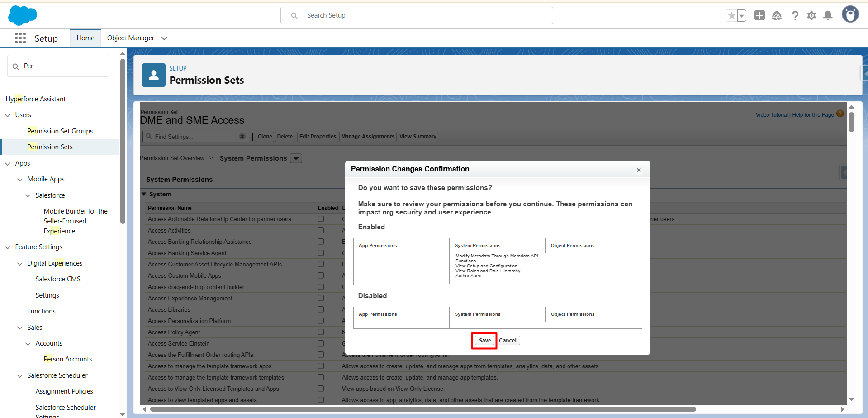Image resolution: width=868 pixels, height=418 pixels.
Task: Click the orange help icon for this page
Action: (840, 114)
